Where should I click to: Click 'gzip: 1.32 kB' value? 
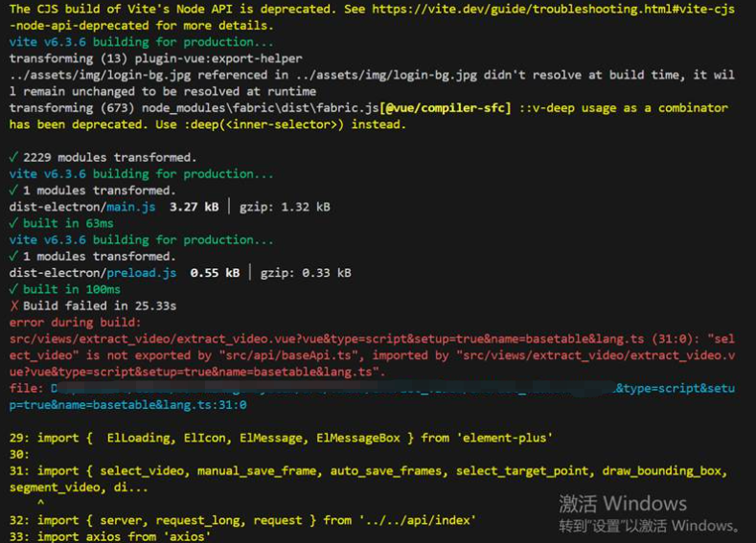(285, 207)
